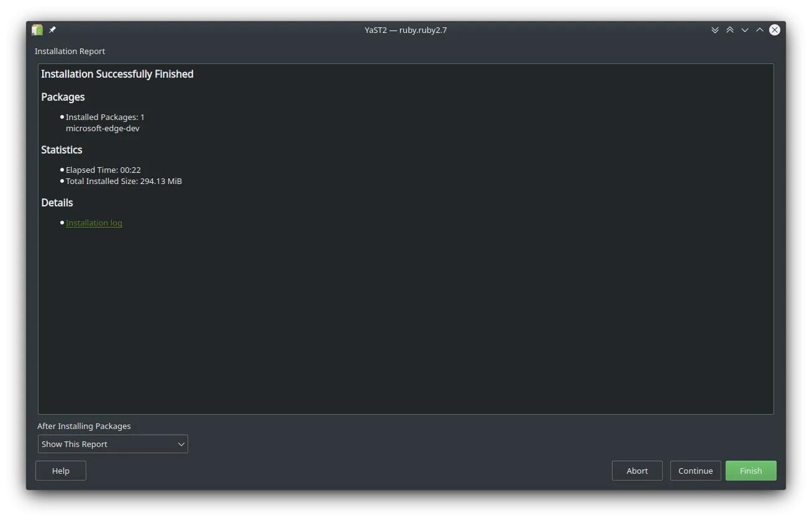Click the Abort button

[637, 471]
